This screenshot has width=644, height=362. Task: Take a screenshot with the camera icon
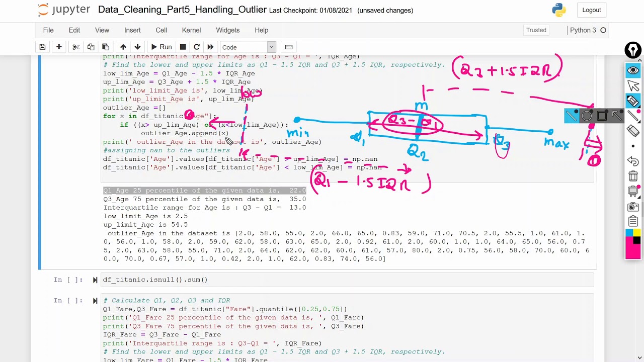[633, 207]
